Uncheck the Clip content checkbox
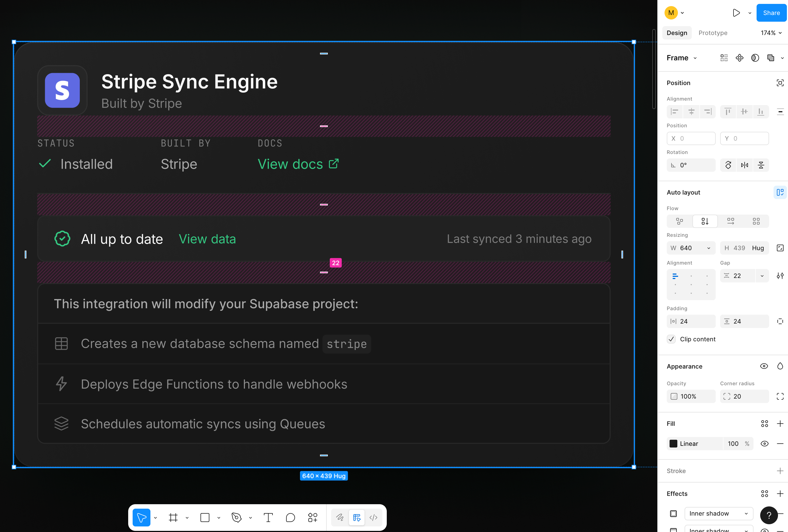Image resolution: width=788 pixels, height=532 pixels. pyautogui.click(x=671, y=339)
